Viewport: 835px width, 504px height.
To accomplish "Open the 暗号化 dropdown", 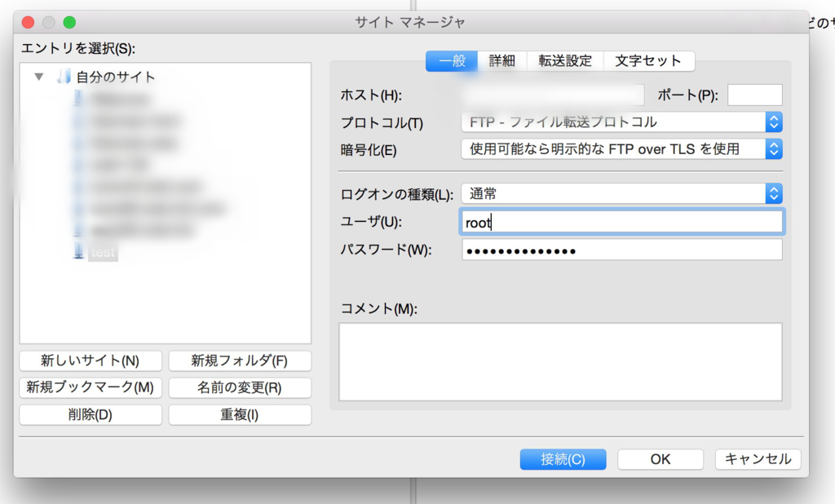I will (621, 149).
